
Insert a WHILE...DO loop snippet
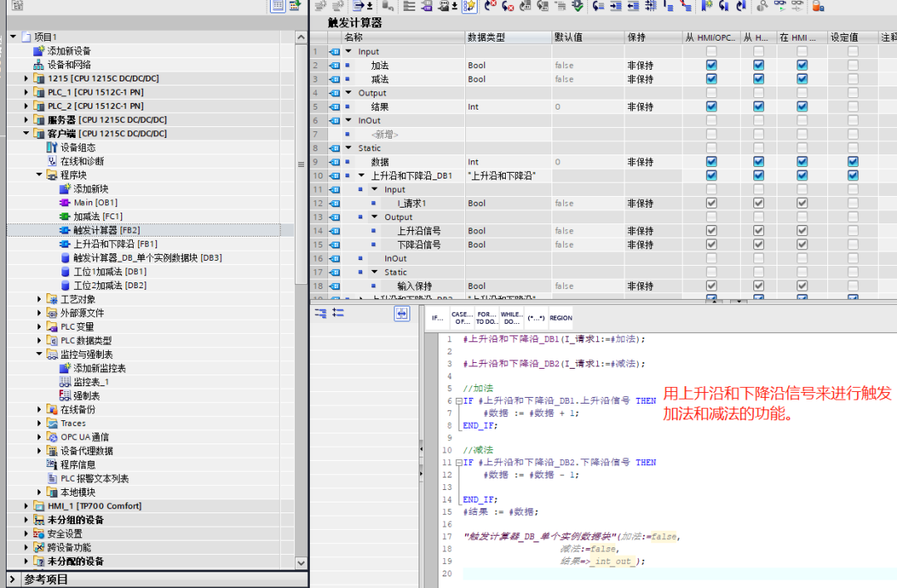click(x=512, y=317)
